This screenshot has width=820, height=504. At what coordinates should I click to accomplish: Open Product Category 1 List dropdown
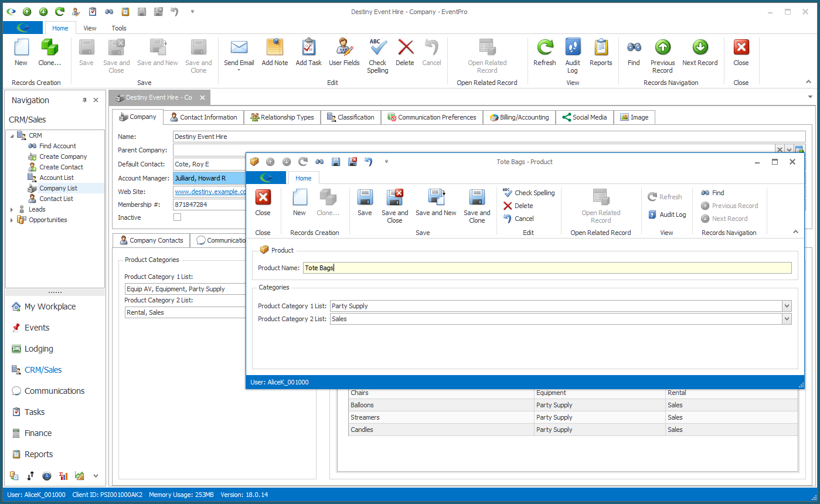pyautogui.click(x=787, y=306)
